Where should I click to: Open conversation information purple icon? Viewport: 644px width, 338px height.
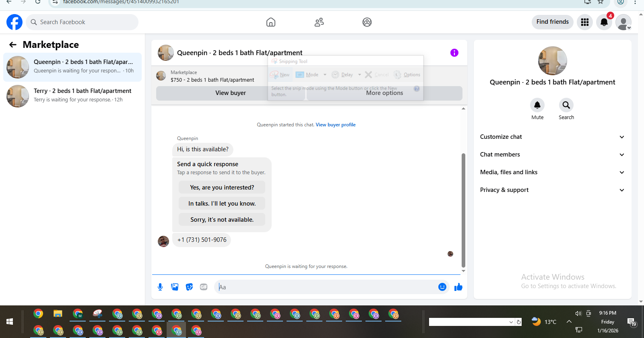tap(454, 53)
